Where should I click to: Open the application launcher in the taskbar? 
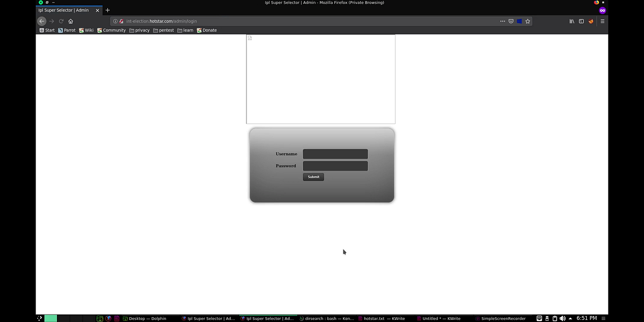point(40,318)
